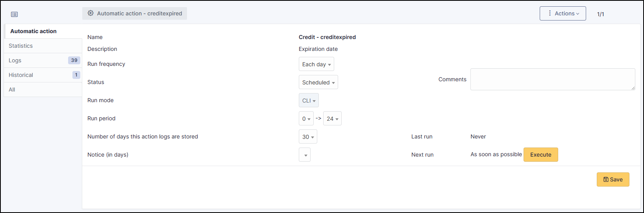Viewport: 644px width, 213px height.
Task: Open the Logs tab
Action: (x=15, y=60)
